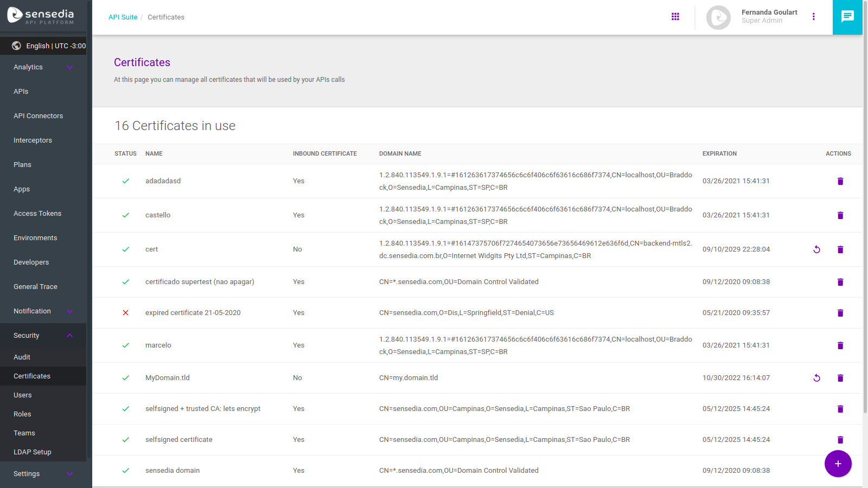Change English language and timezone setting
868x488 pixels.
pos(49,46)
